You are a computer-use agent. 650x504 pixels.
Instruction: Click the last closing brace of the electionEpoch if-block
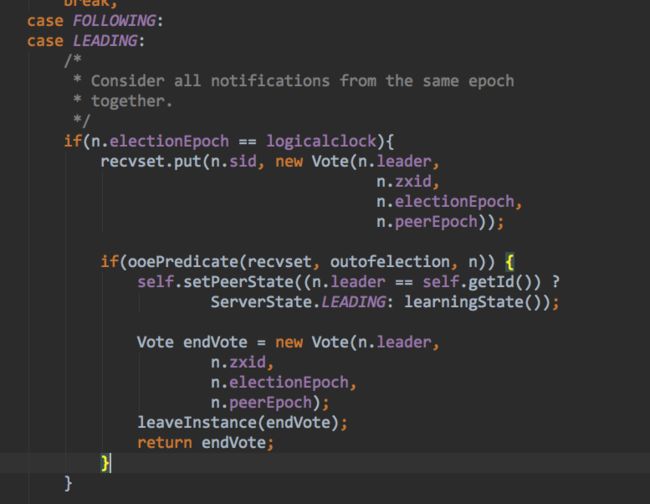click(68, 483)
